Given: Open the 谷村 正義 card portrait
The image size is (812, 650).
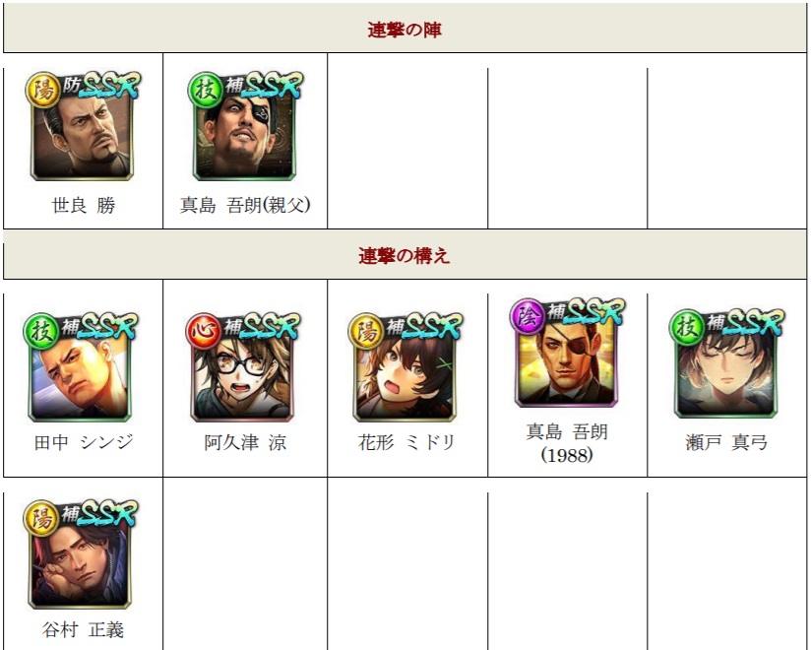Looking at the screenshot, I should click(80, 553).
